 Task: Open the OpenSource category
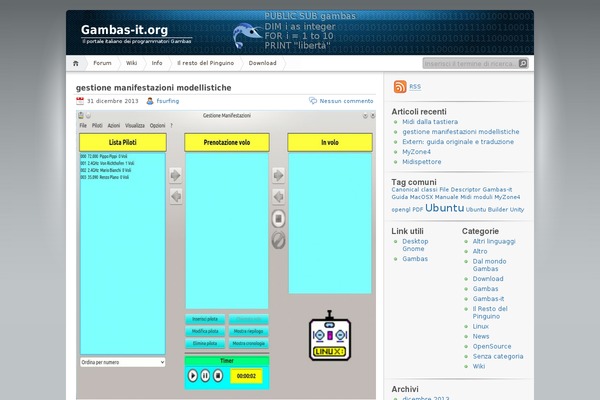click(492, 346)
